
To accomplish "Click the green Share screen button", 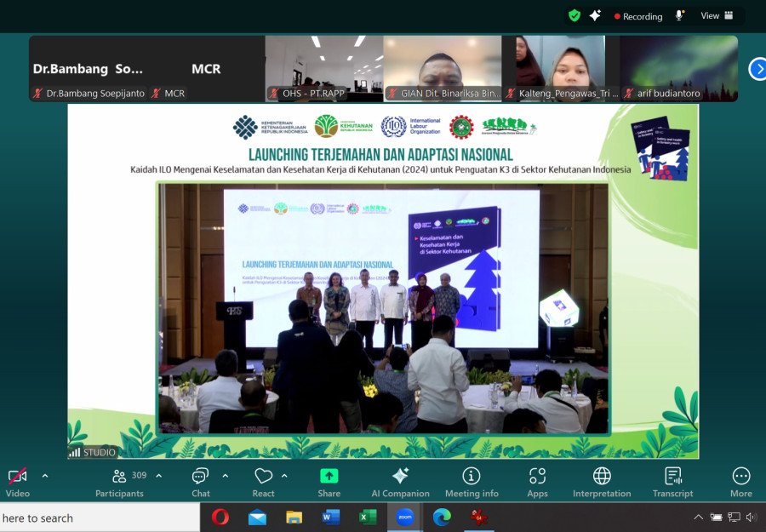I will click(x=329, y=482).
